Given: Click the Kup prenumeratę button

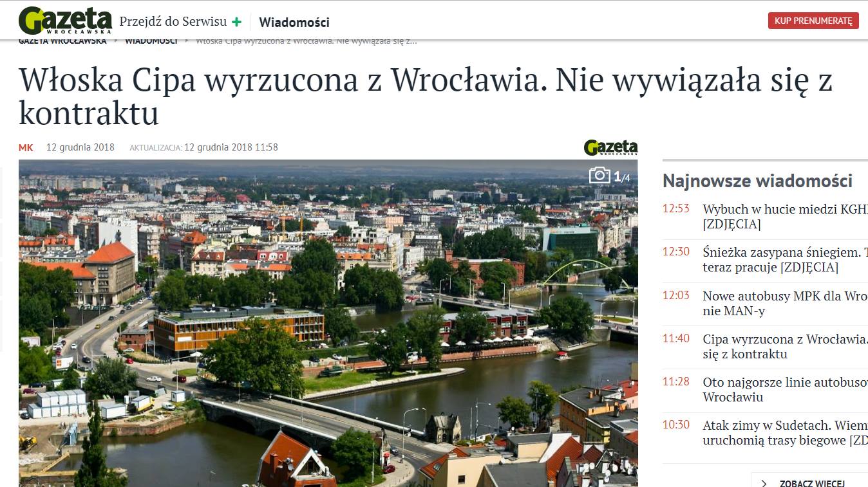Looking at the screenshot, I should click(x=813, y=21).
